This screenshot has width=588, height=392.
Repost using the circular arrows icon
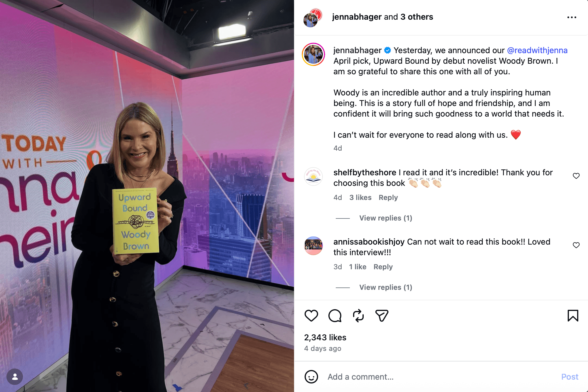click(x=358, y=316)
